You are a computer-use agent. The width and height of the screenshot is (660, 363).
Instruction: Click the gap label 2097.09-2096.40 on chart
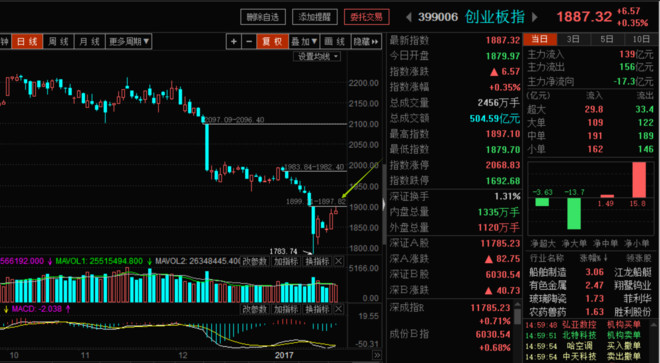233,120
